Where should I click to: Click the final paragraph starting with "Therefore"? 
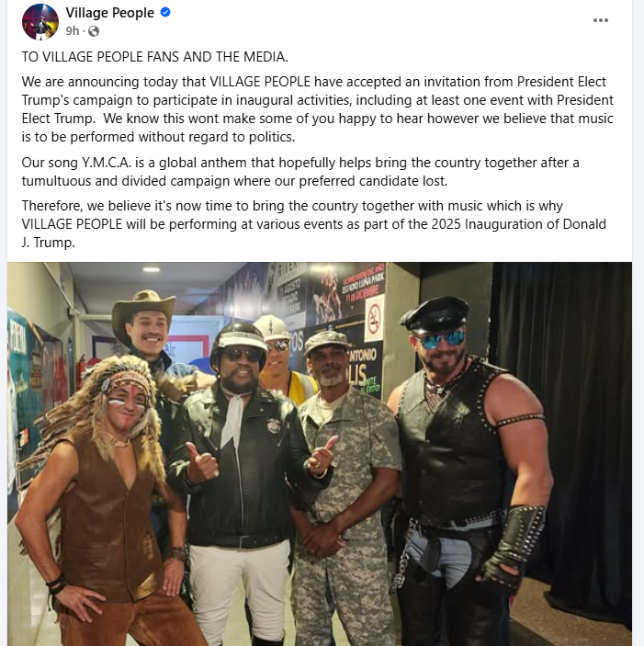pyautogui.click(x=314, y=224)
